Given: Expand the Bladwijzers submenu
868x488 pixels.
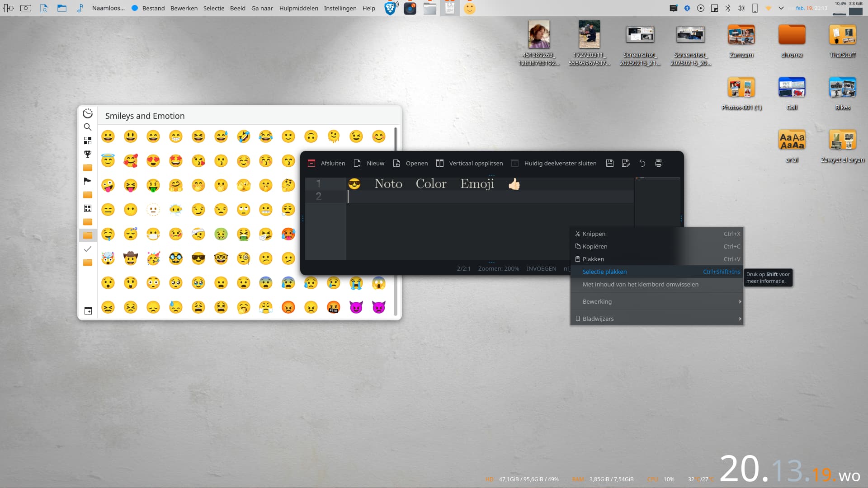Looking at the screenshot, I should click(657, 319).
